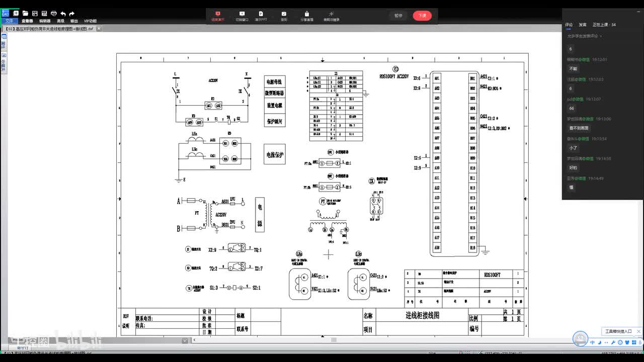The image size is (644, 362).
Task: Switch to the 查看器 tab
Action: (x=27, y=21)
